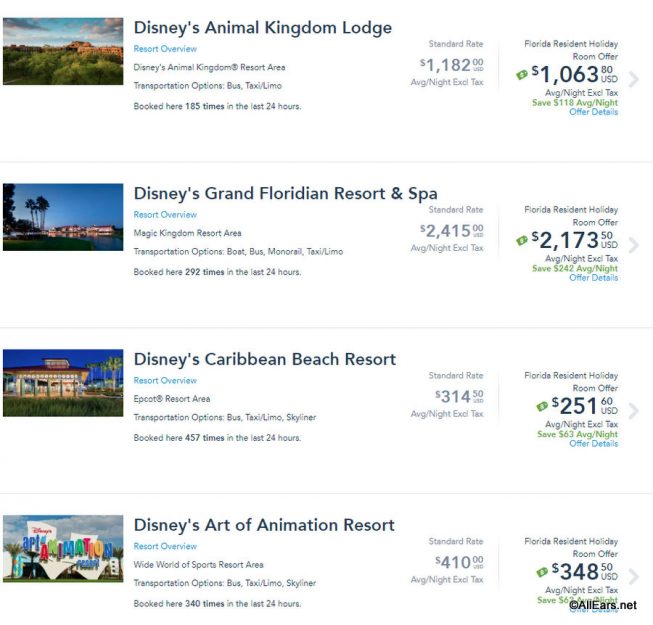
Task: Click Animal Kingdom Lodge resort photo
Action: point(63,51)
